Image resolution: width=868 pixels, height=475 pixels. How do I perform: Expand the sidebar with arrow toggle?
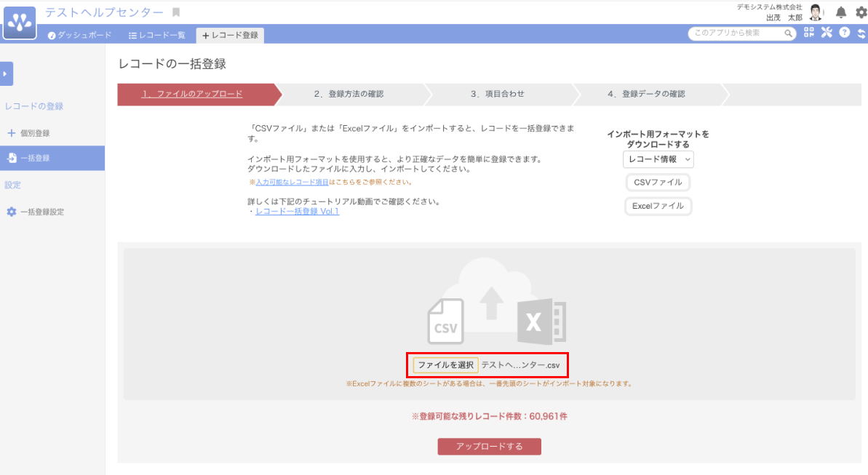(6, 73)
